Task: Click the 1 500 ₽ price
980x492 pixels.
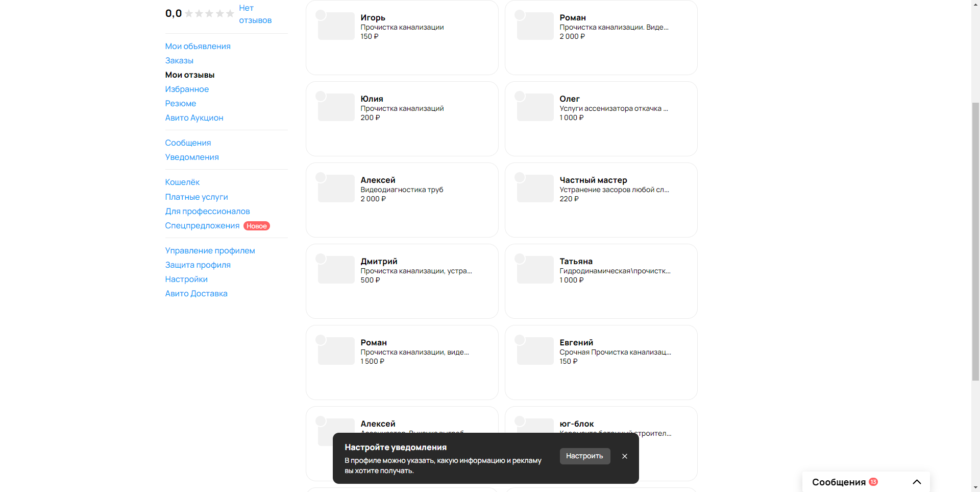Action: pos(372,361)
